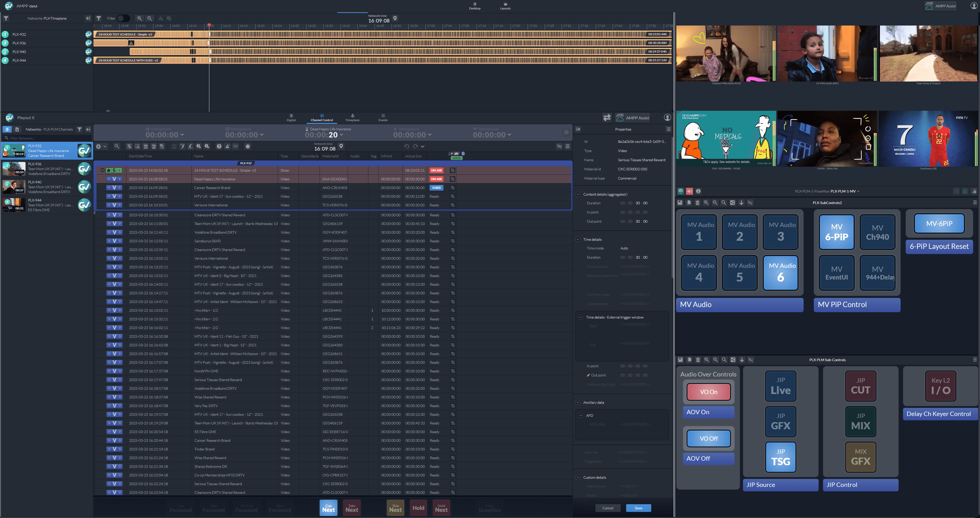The image size is (980, 518).
Task: Click the multiviewer settings wrench icon
Action: pyautogui.click(x=974, y=191)
